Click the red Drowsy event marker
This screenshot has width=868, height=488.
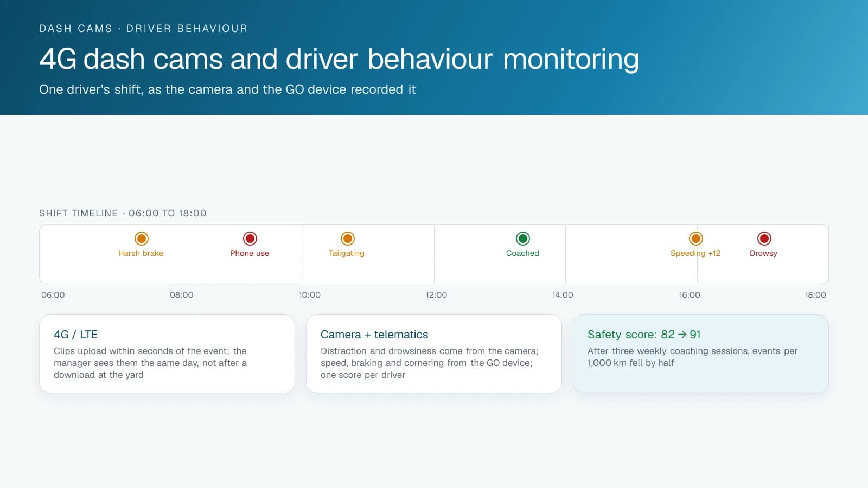(x=764, y=239)
